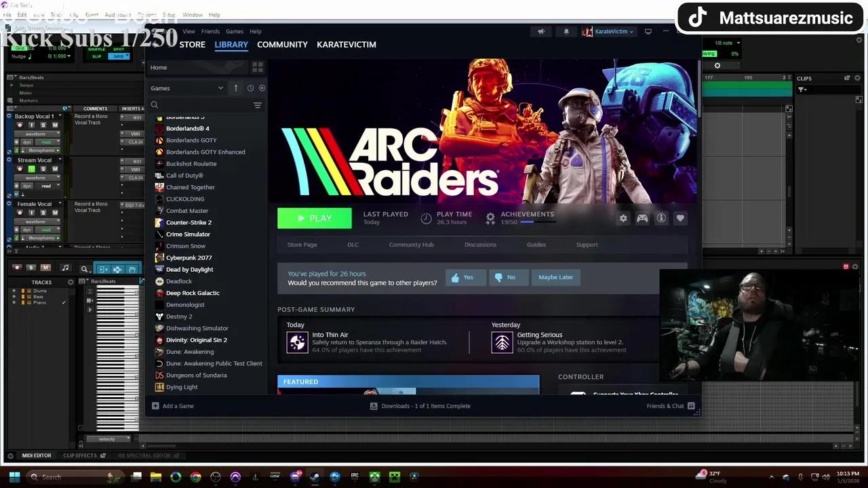Switch Steam to Big Picture mode icon
The image size is (868, 488).
(x=648, y=31)
